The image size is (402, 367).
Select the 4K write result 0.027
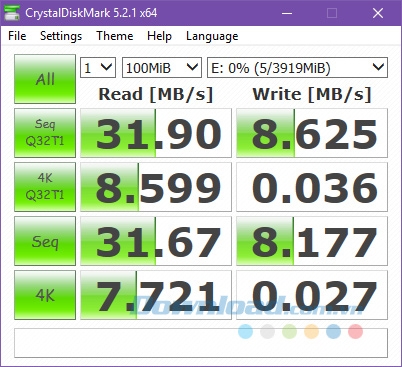[x=312, y=295]
